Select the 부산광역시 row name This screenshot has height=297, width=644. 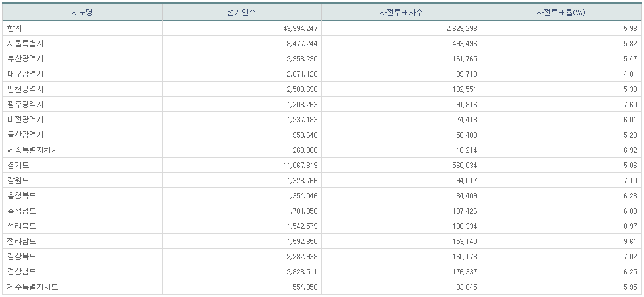26,58
